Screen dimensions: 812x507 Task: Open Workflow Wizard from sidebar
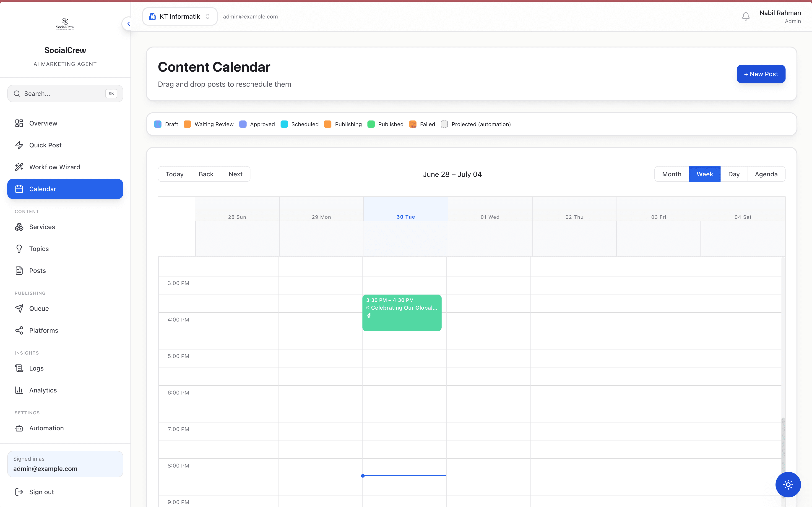click(65, 167)
